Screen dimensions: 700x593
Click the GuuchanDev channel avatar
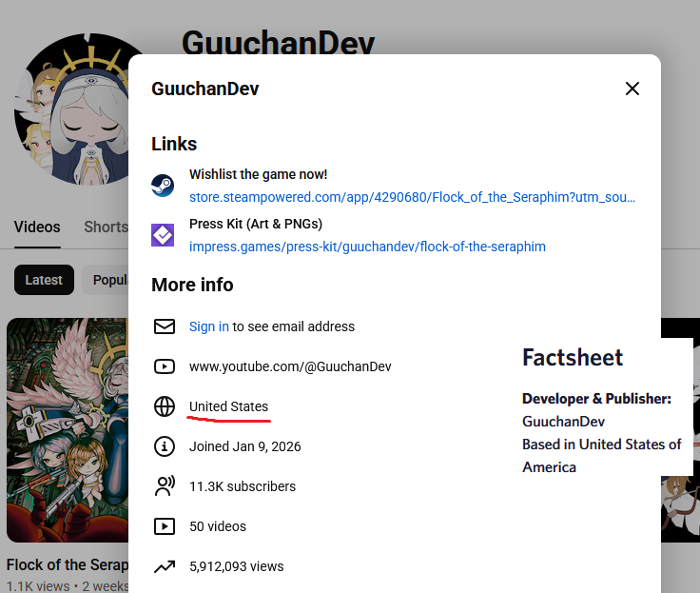[x=71, y=109]
